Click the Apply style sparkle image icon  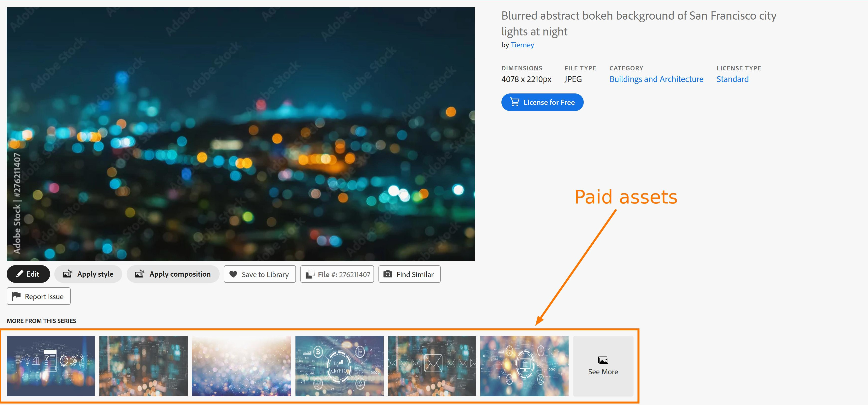click(x=68, y=274)
